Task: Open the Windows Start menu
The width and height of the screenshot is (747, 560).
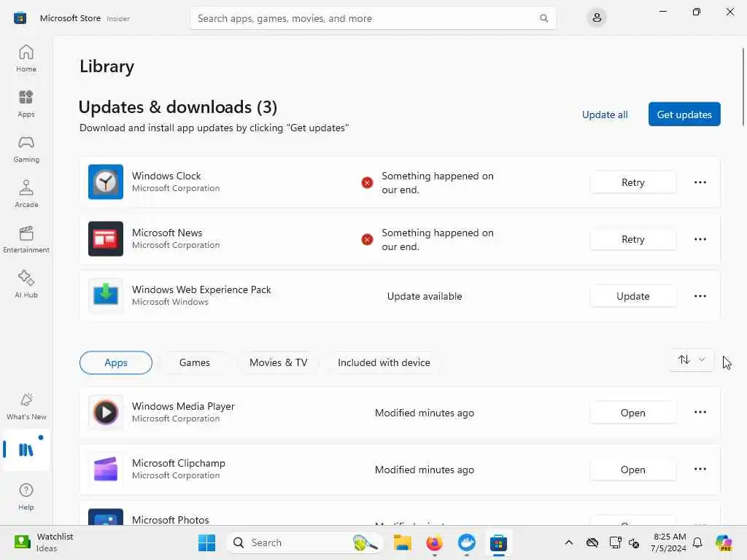Action: (206, 542)
